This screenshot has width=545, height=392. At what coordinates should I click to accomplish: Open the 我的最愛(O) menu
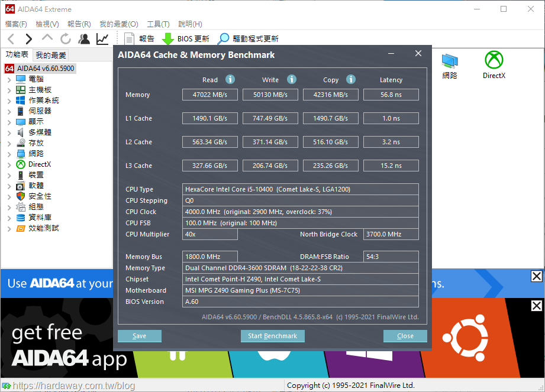tap(119, 24)
